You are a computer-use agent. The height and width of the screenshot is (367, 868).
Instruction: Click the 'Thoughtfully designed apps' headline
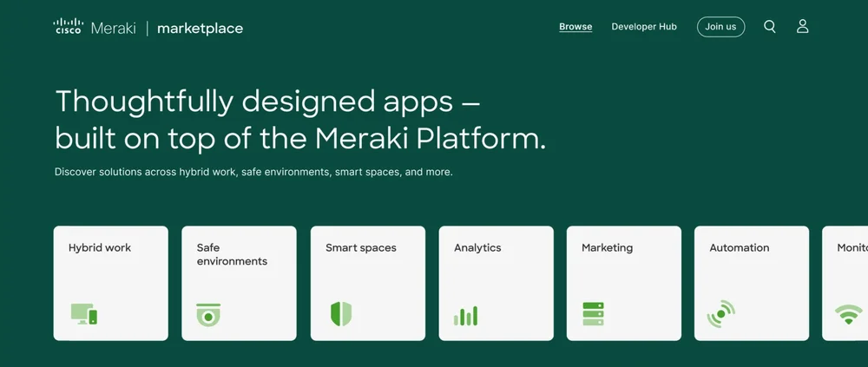click(x=300, y=120)
